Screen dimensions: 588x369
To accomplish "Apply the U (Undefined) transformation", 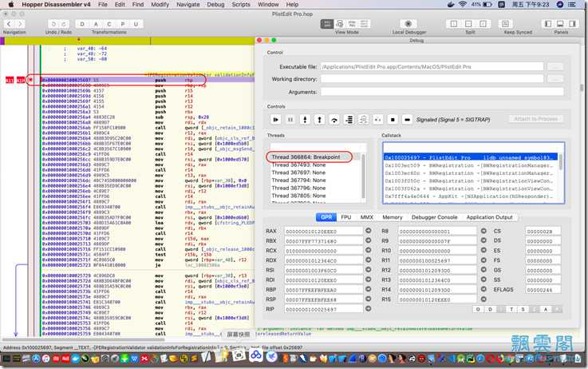I will [136, 24].
